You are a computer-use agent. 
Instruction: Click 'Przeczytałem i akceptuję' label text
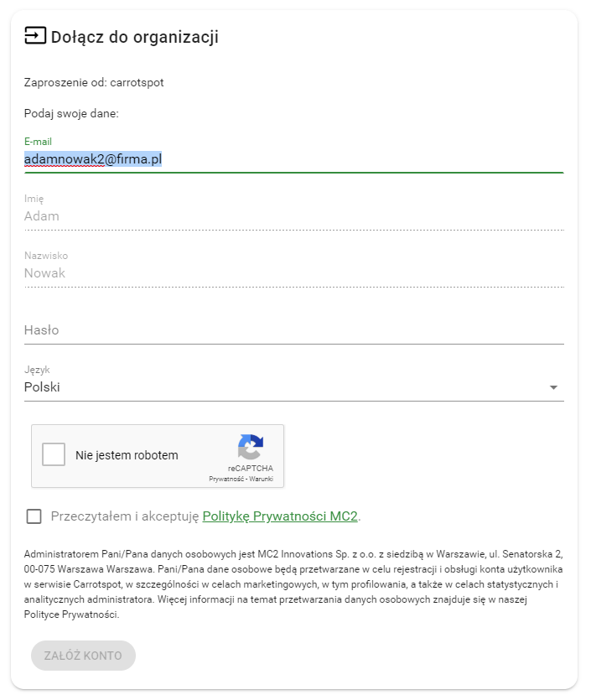[124, 516]
